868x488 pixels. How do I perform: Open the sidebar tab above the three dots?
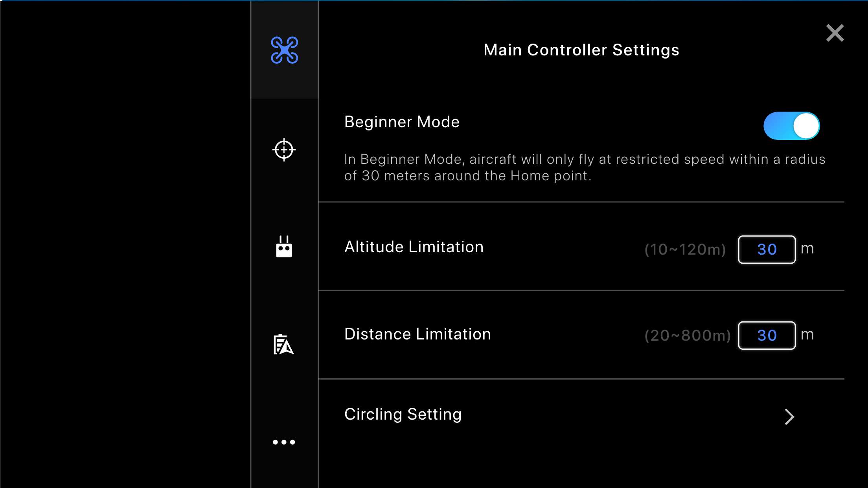tap(283, 345)
